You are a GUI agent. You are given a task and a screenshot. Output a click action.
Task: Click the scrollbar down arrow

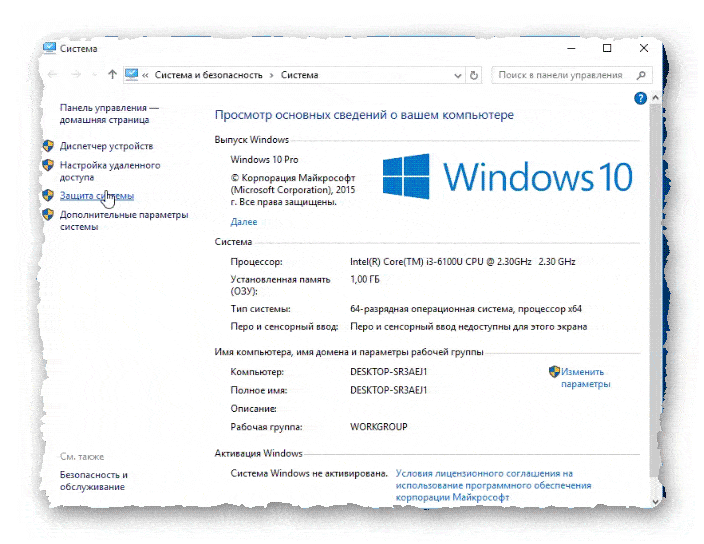(656, 502)
